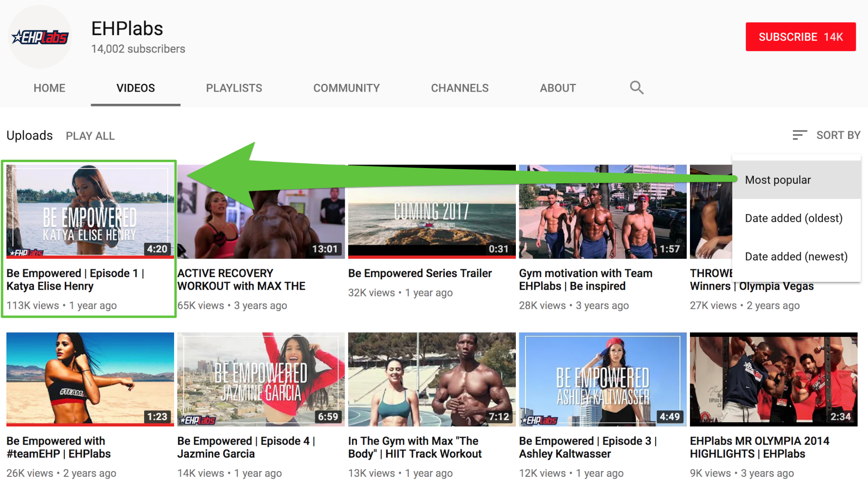Click title Be Empowered with #teamEHP
868x489 pixels.
[59, 447]
